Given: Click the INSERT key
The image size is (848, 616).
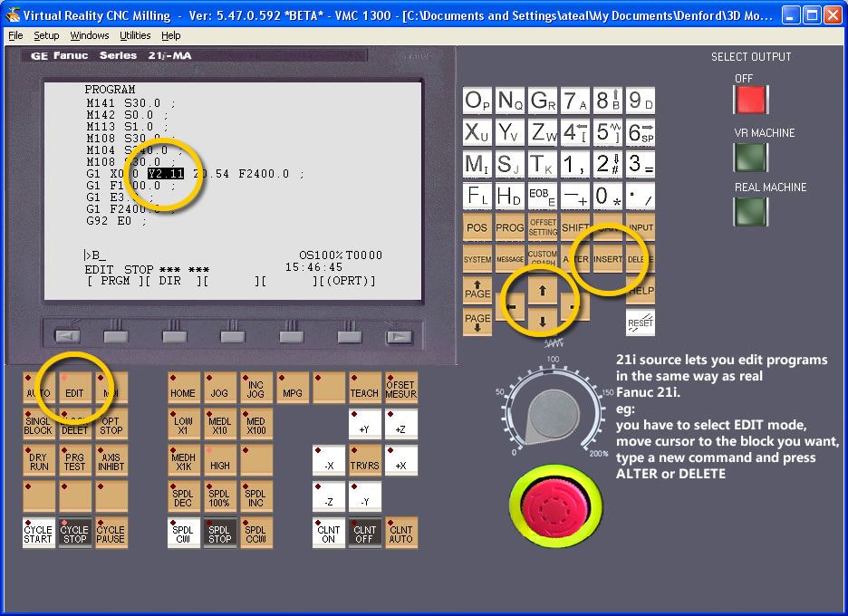Looking at the screenshot, I should 608,259.
